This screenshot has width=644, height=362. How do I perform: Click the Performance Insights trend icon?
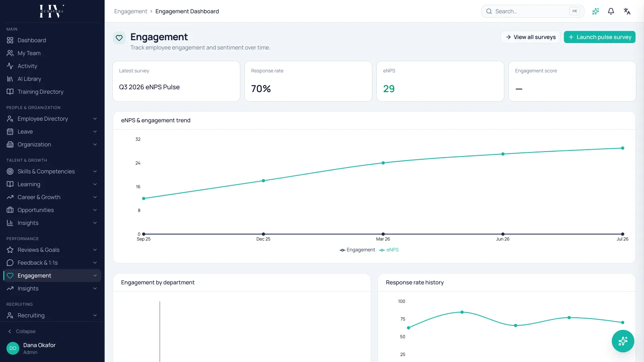10,288
